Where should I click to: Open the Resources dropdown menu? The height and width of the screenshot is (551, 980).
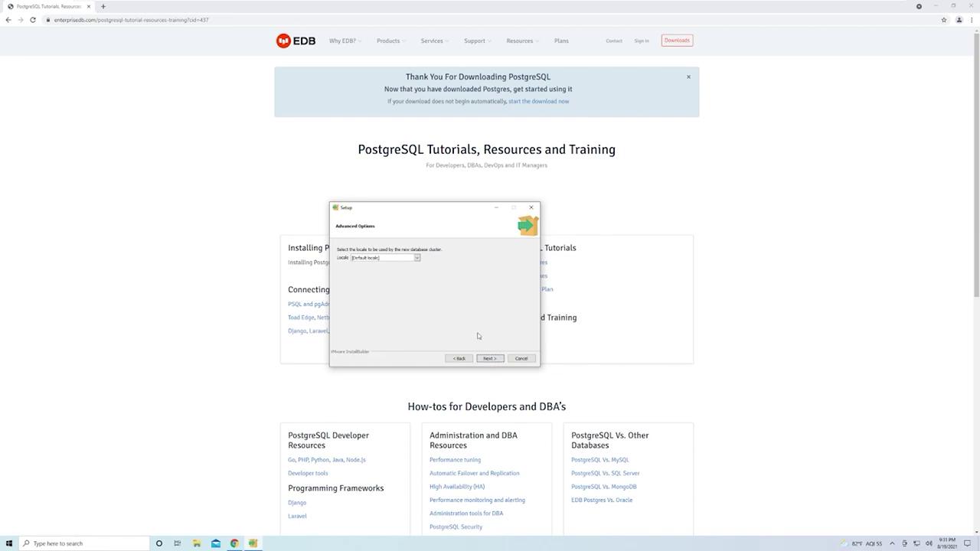tap(521, 41)
